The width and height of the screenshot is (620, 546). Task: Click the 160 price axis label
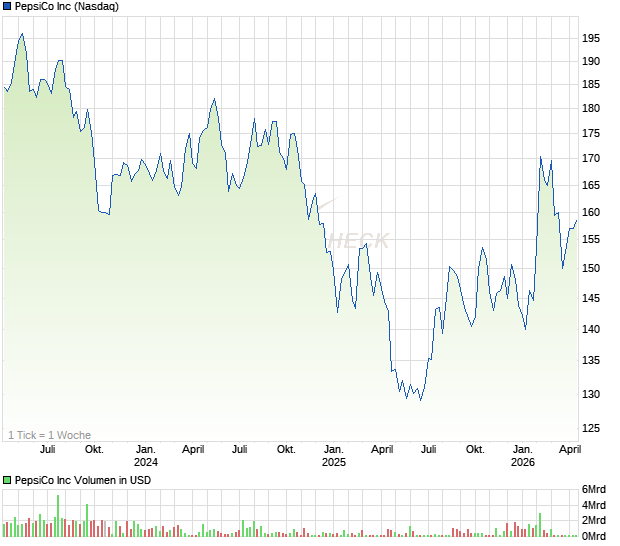coord(591,212)
